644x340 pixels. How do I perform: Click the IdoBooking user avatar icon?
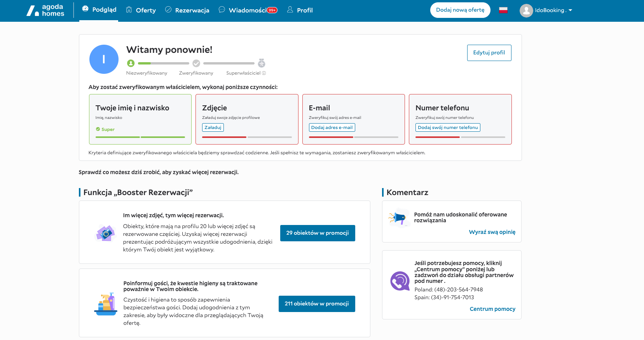coord(526,10)
